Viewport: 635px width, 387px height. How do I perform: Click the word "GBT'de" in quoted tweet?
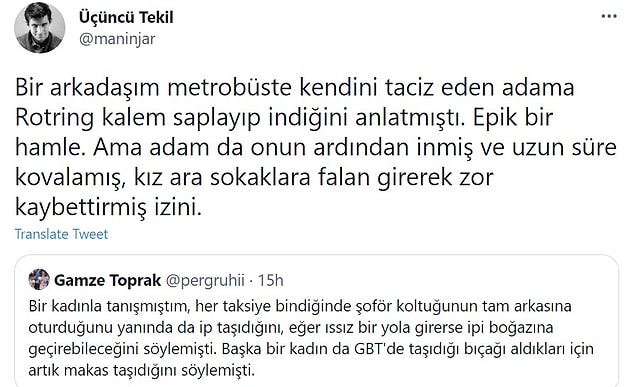pyautogui.click(x=379, y=349)
